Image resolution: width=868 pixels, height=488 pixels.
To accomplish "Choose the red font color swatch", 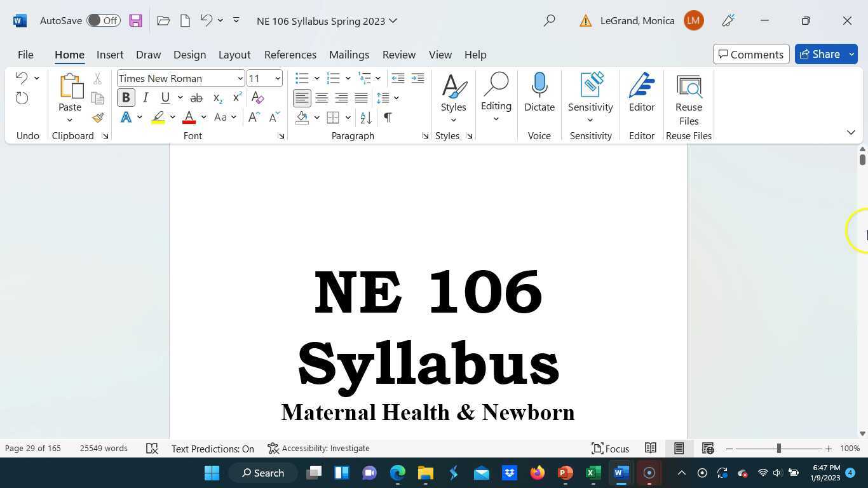I will [x=189, y=118].
